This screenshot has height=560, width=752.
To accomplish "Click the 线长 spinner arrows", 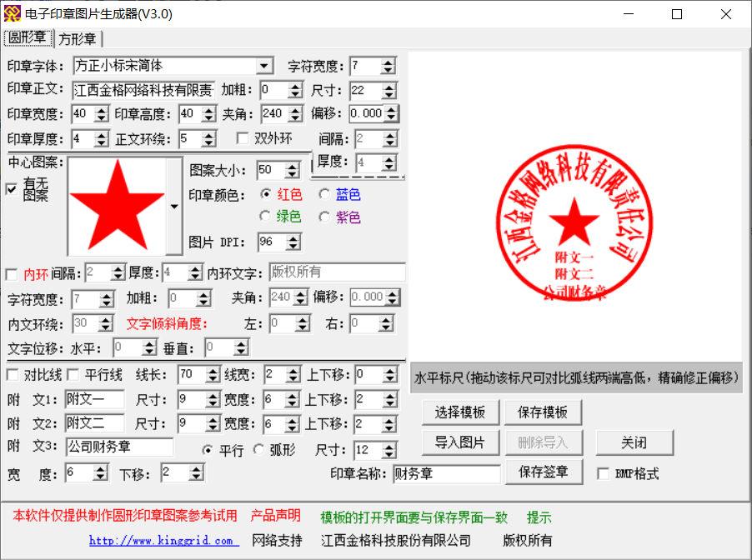I will pyautogui.click(x=212, y=374).
